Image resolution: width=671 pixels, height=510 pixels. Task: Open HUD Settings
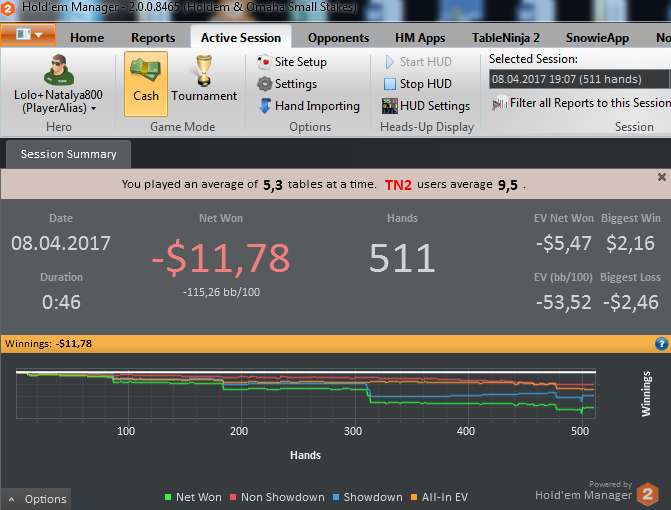(426, 106)
